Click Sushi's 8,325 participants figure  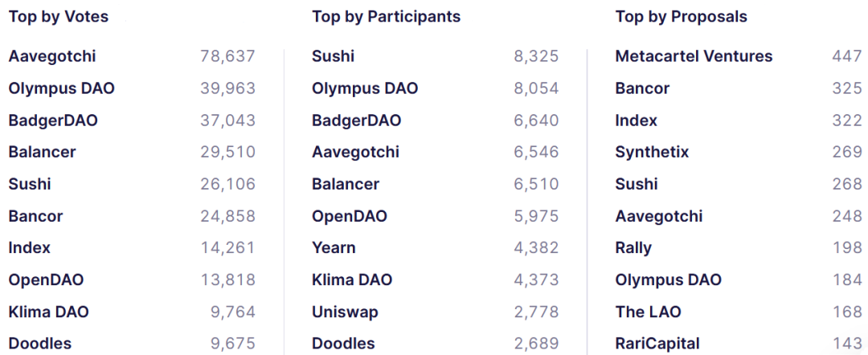click(x=536, y=56)
